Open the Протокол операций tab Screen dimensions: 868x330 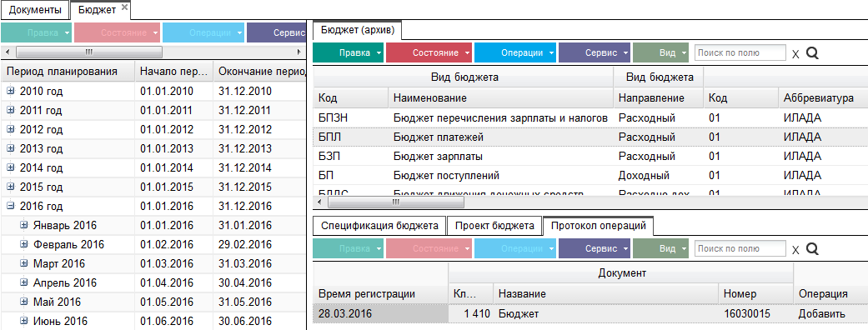click(x=599, y=225)
